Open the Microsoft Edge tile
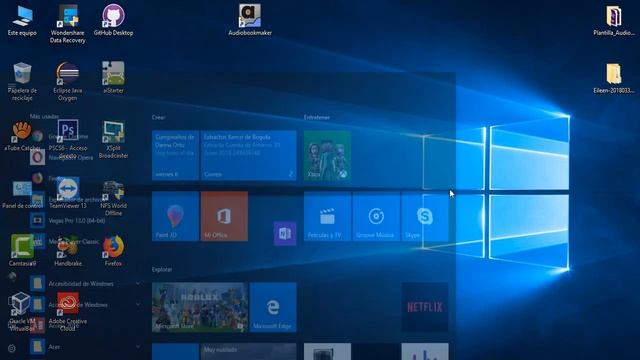This screenshot has height=360, width=640. [x=273, y=307]
